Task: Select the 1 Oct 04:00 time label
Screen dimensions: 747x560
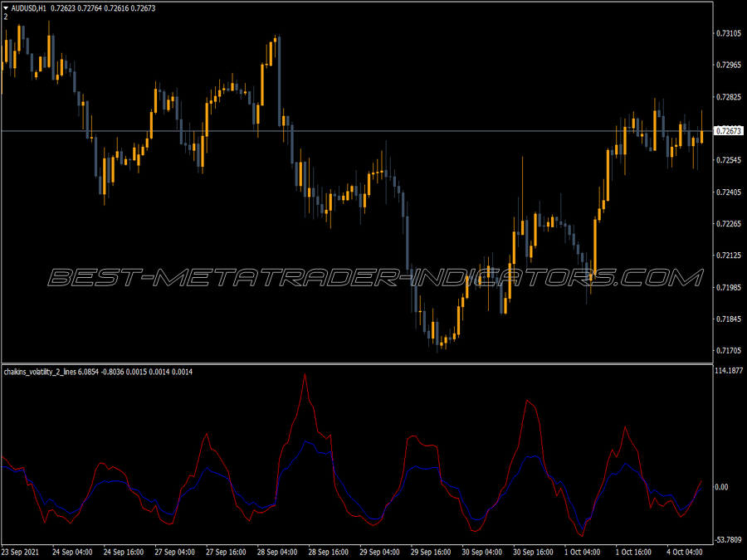Action: [582, 552]
